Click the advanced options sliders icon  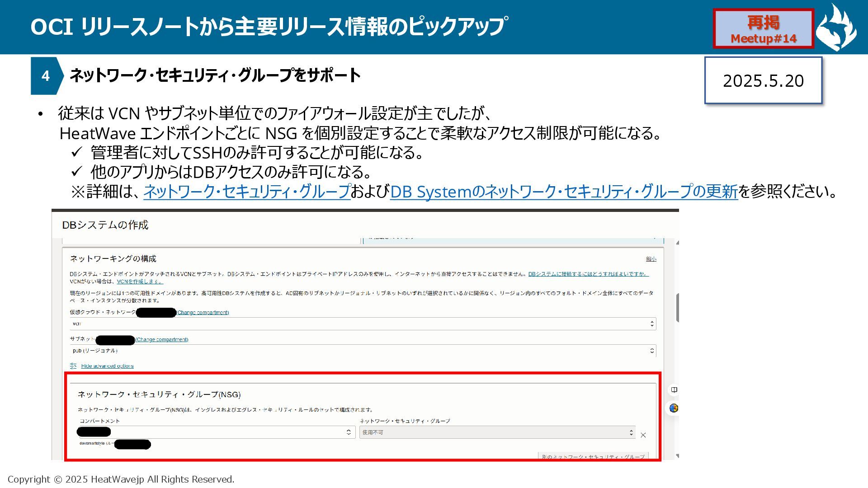click(x=73, y=366)
